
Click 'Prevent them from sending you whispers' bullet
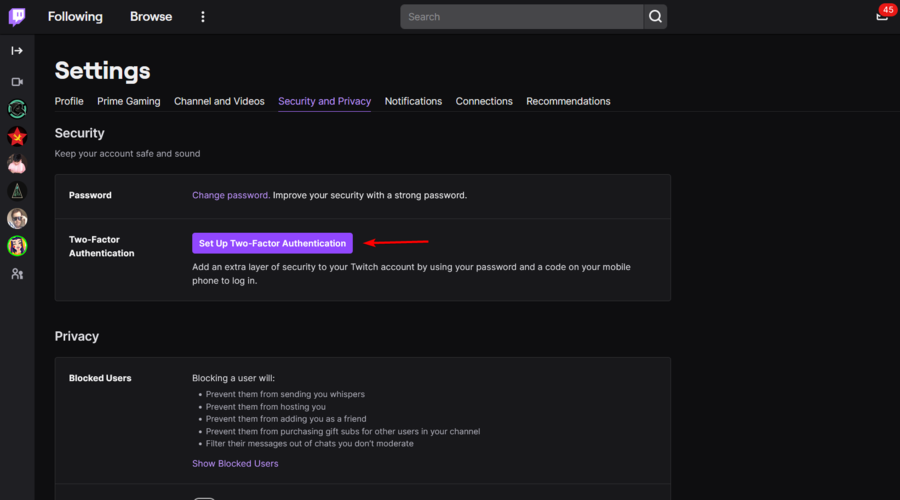tap(285, 394)
